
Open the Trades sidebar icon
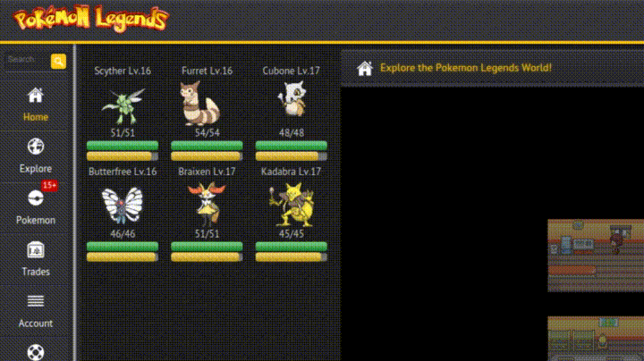[x=35, y=249]
